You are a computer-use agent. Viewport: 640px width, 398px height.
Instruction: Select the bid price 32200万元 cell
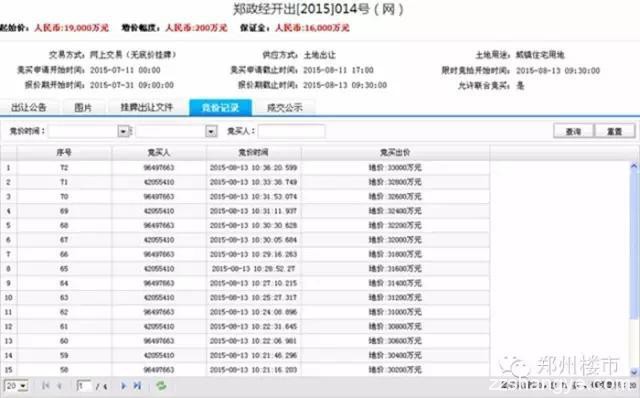(x=395, y=225)
